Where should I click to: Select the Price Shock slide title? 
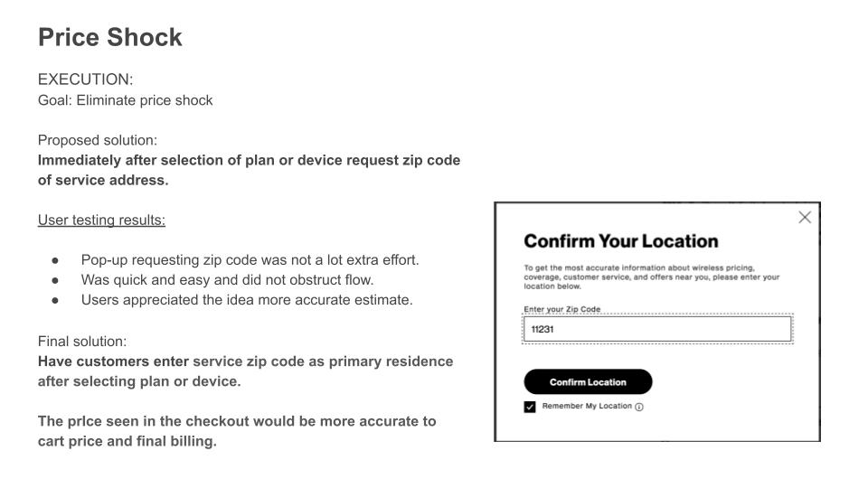(110, 37)
